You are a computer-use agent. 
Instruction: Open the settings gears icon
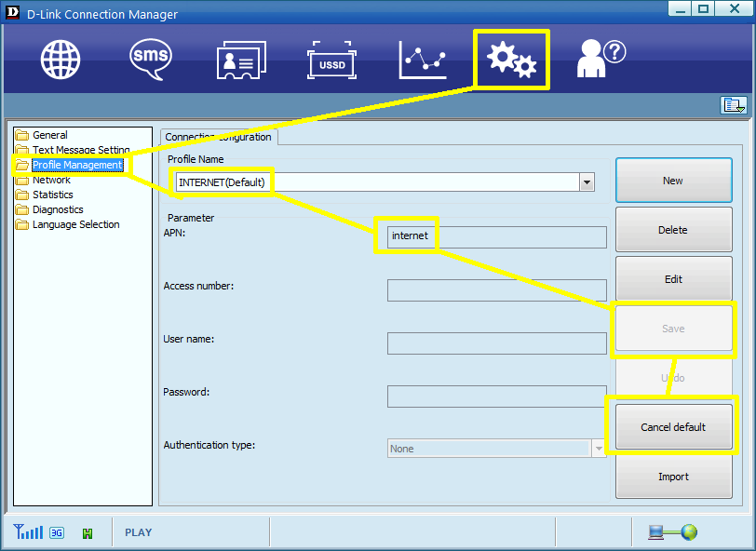(x=511, y=60)
